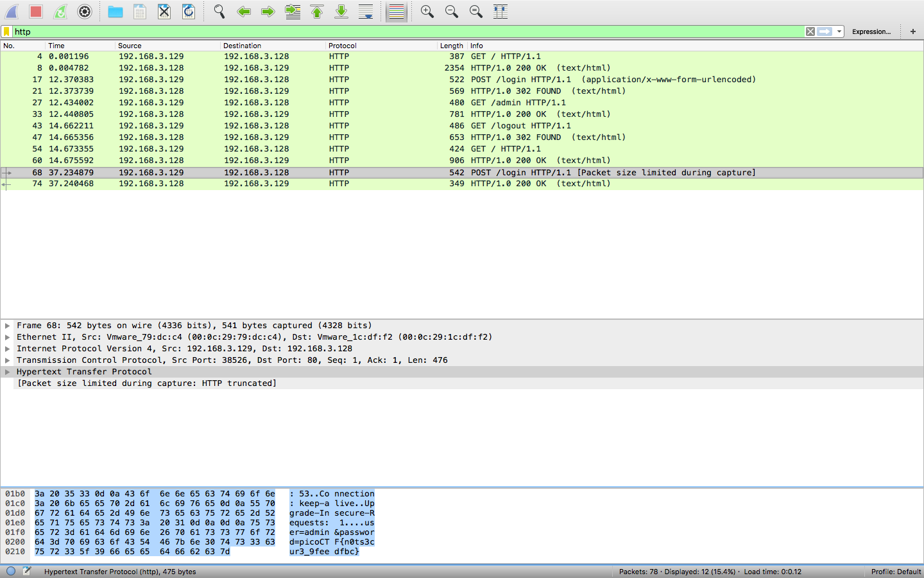This screenshot has height=578, width=924.
Task: Sort packets by the Protocol column
Action: [x=342, y=46]
